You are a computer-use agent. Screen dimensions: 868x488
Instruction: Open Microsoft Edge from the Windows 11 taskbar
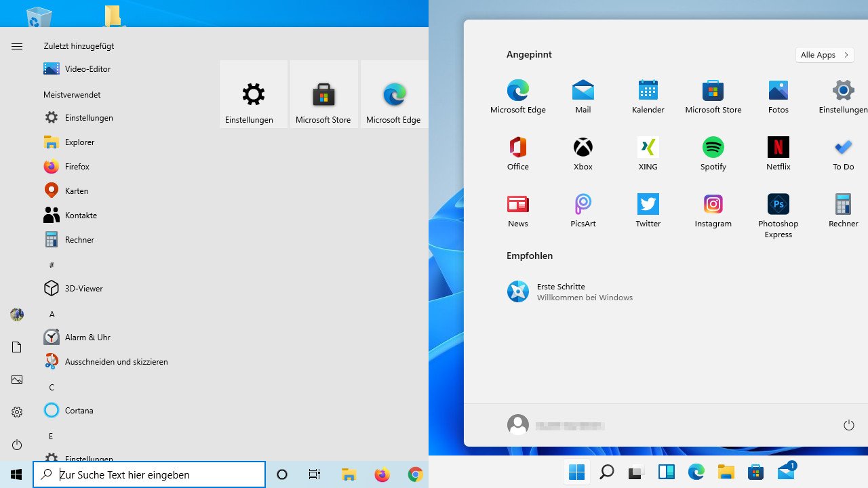(696, 471)
